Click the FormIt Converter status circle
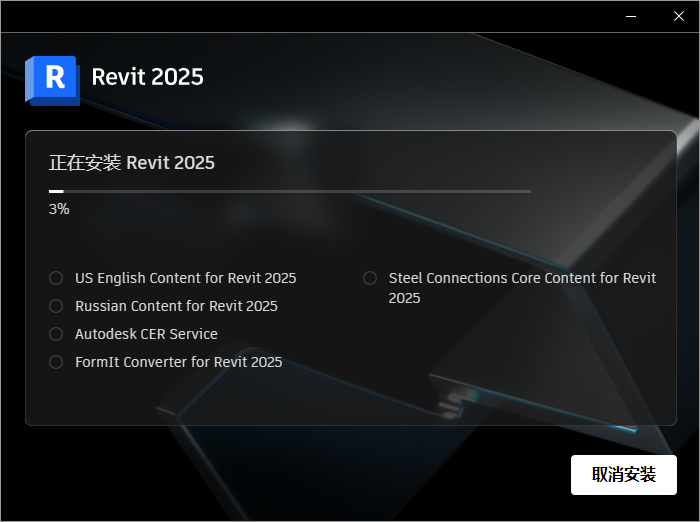The height and width of the screenshot is (522, 700). (56, 362)
